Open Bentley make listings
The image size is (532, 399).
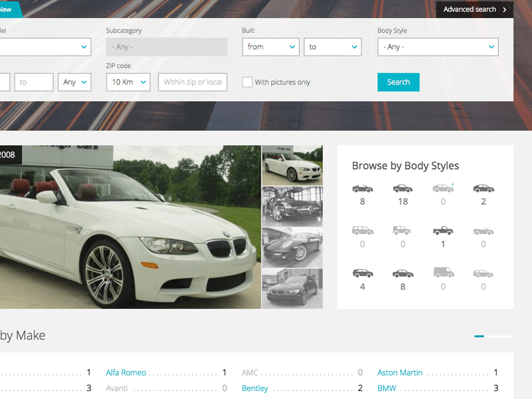pyautogui.click(x=255, y=388)
